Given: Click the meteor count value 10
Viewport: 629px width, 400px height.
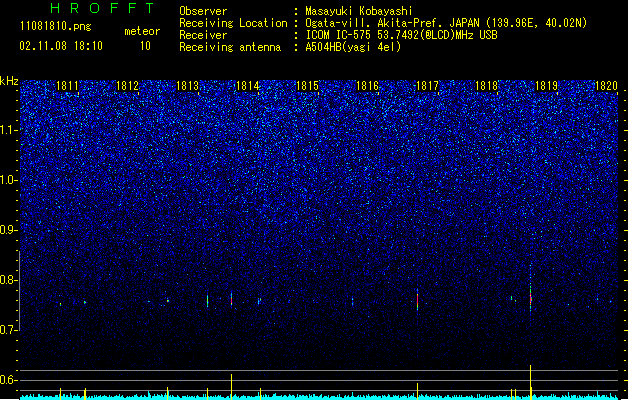Looking at the screenshot, I should tap(145, 46).
